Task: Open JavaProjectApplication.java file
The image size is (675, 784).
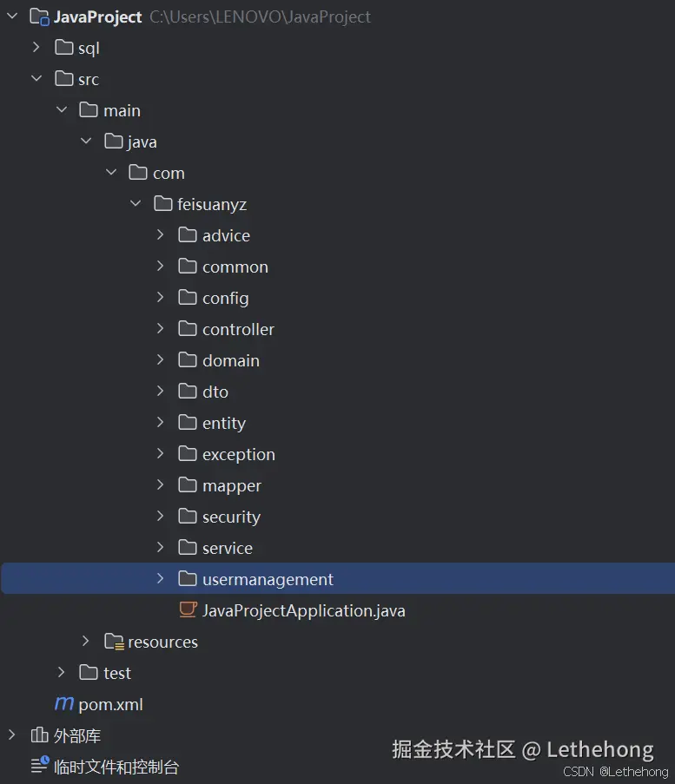Action: (x=303, y=610)
